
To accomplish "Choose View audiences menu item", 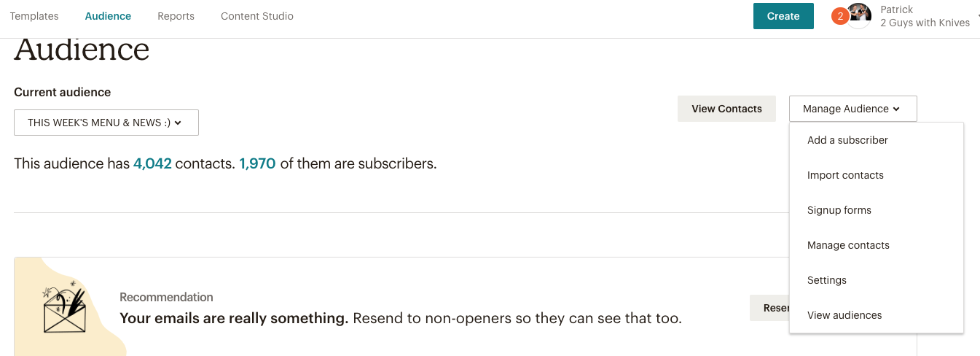I will point(844,315).
